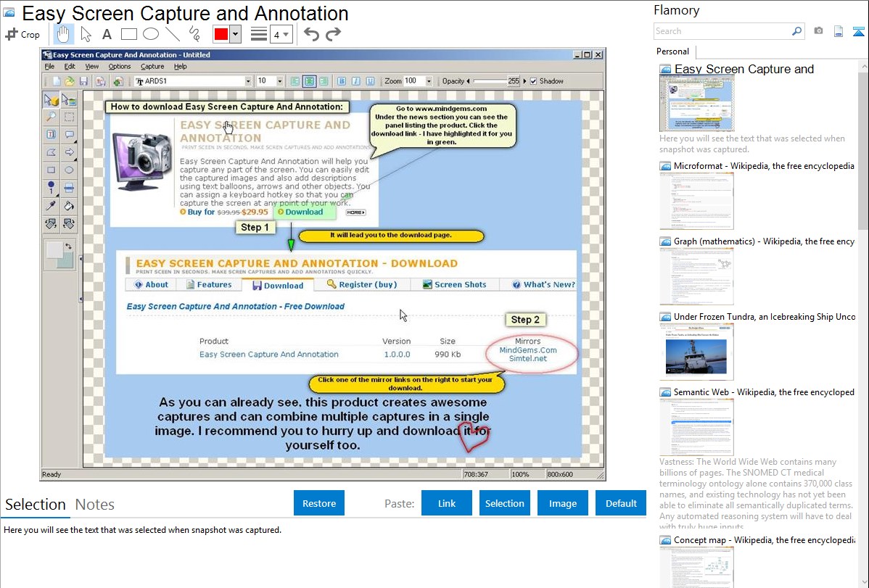Open the Options menu

pos(119,67)
